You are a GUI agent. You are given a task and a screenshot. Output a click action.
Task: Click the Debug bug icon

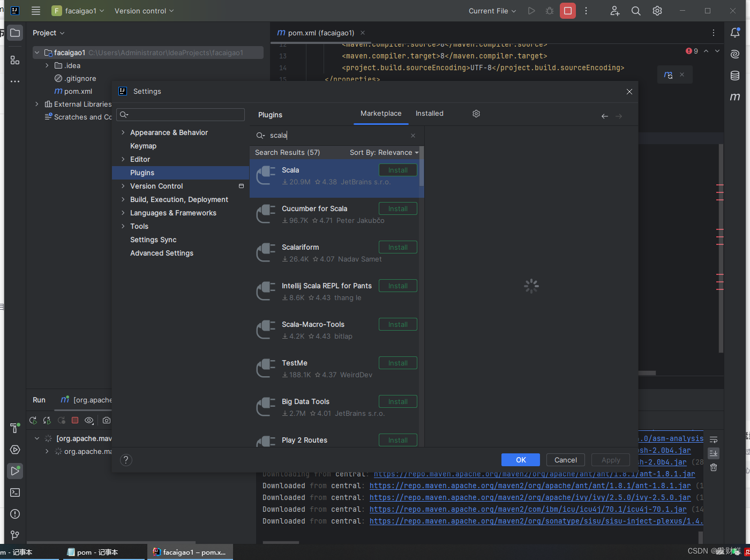click(x=550, y=11)
